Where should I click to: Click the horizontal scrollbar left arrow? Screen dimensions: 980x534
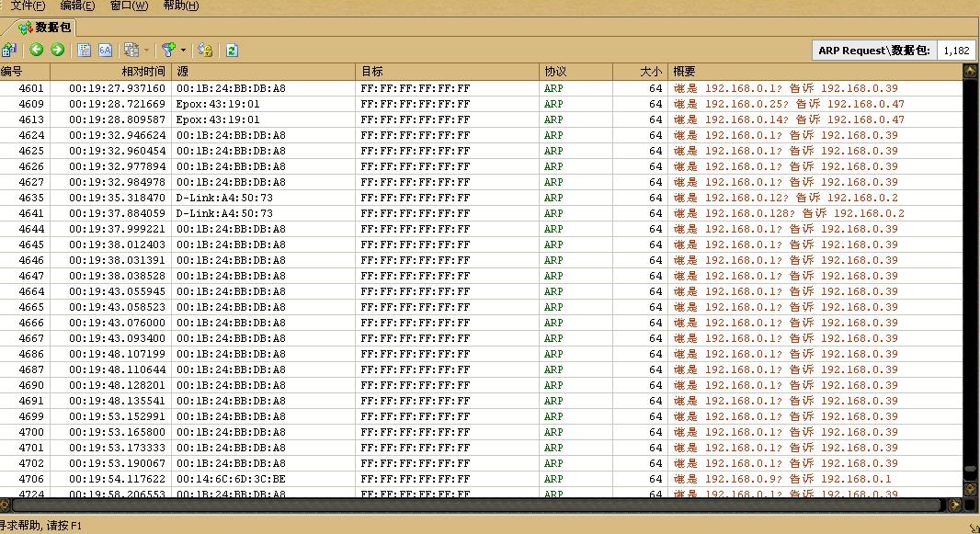4,505
